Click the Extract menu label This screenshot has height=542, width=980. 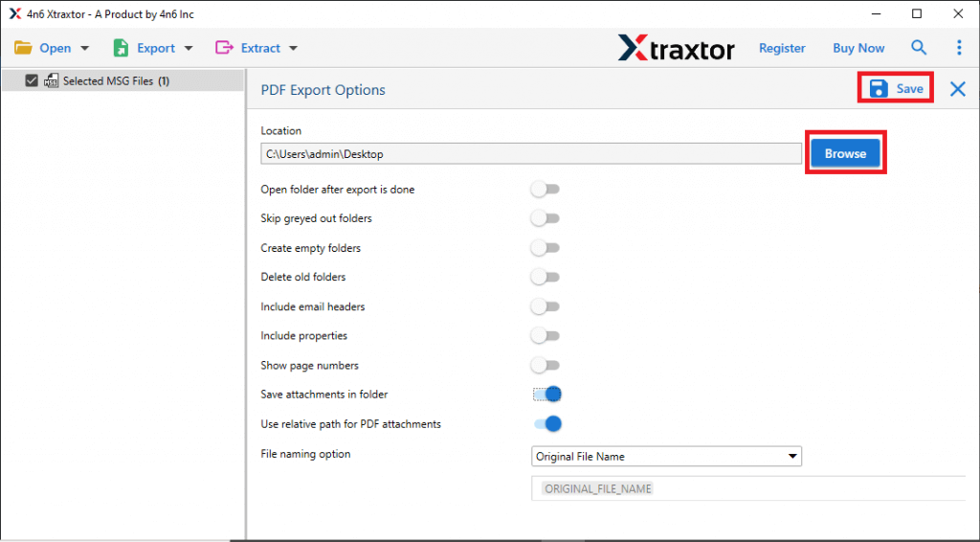click(x=260, y=48)
